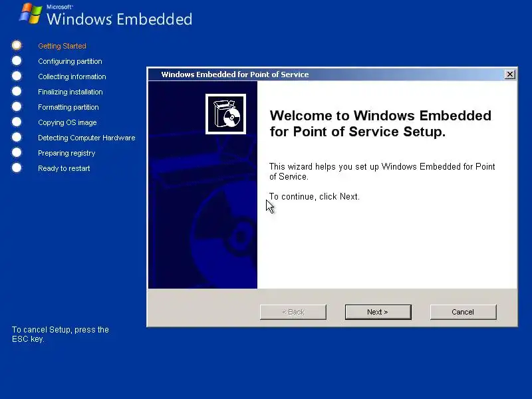The image size is (532, 399).
Task: Click the dialog title bar text
Action: click(235, 74)
